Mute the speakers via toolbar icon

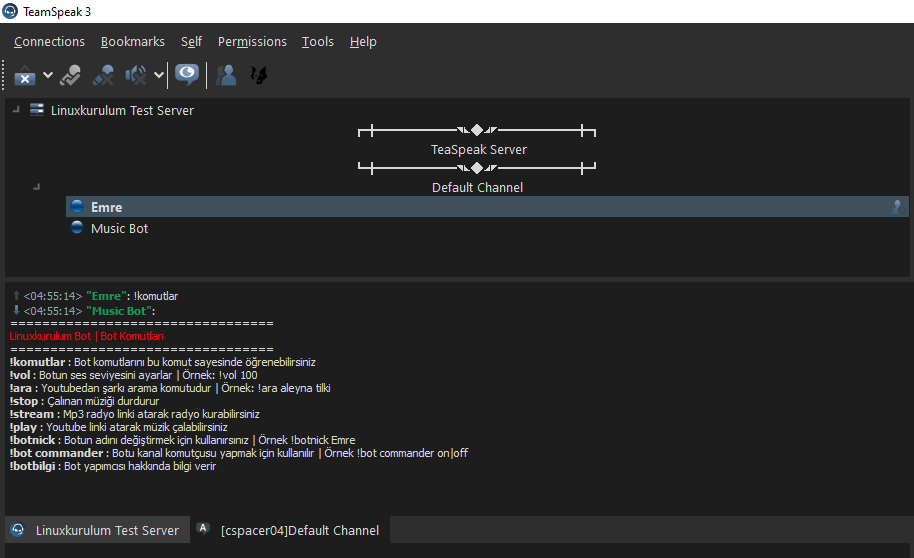(136, 75)
